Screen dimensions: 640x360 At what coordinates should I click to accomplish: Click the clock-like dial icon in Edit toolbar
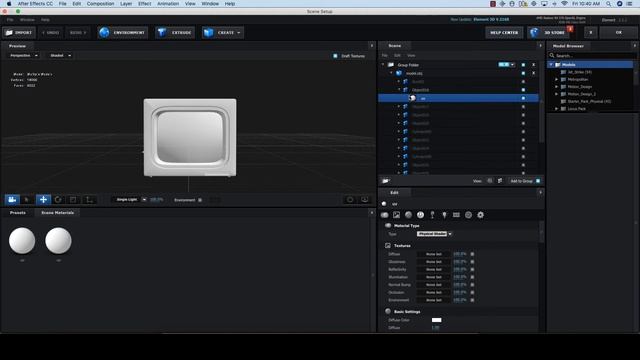pos(420,215)
